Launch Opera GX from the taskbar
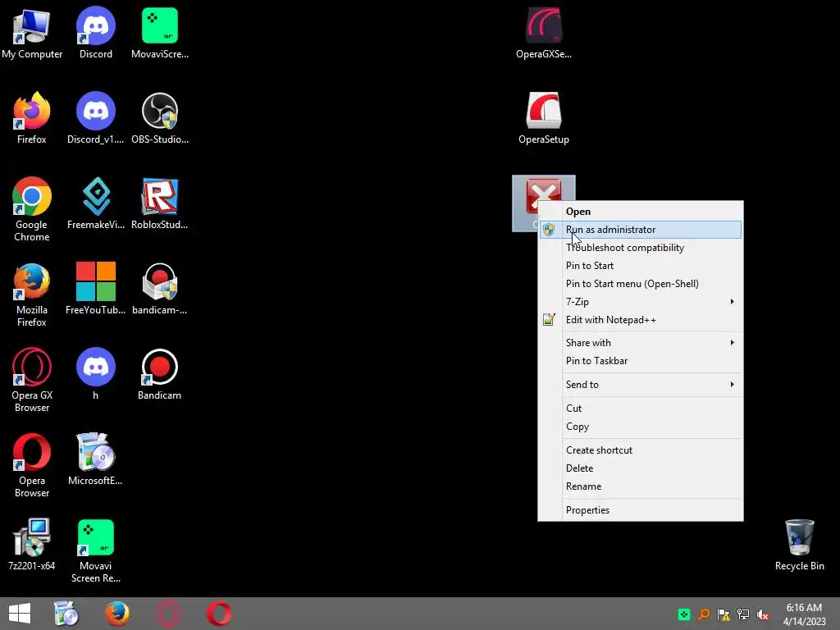The width and height of the screenshot is (840, 630). click(x=167, y=614)
